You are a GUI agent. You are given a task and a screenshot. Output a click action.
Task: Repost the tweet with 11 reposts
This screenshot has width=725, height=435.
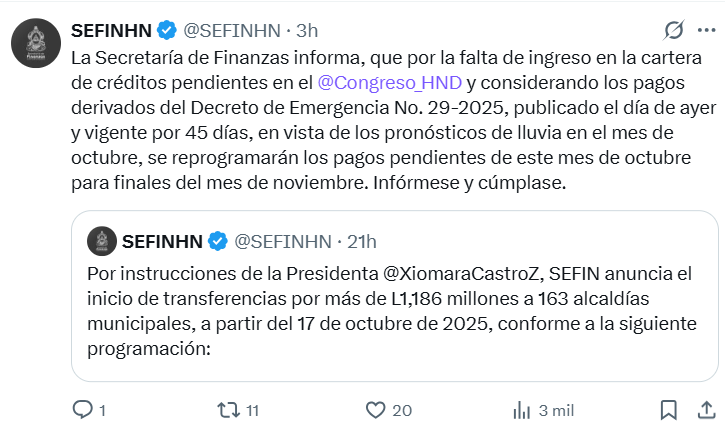coord(227,410)
